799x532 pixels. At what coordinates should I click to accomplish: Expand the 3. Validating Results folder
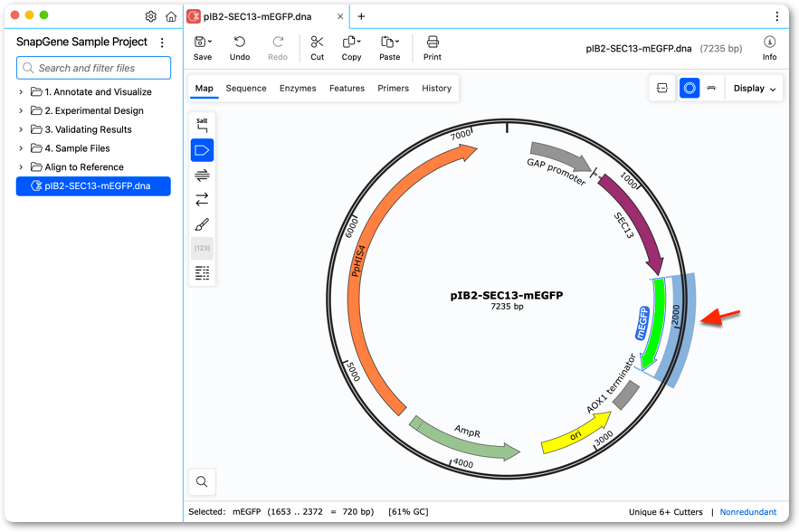coord(21,129)
